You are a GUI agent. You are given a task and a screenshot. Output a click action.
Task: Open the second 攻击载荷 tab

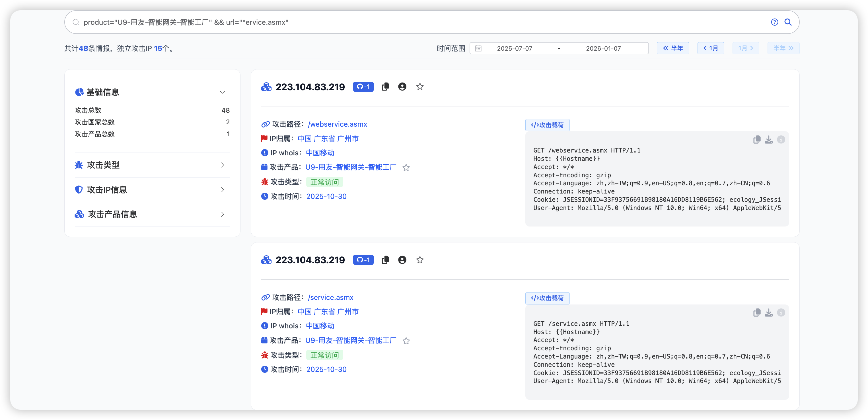pyautogui.click(x=547, y=298)
